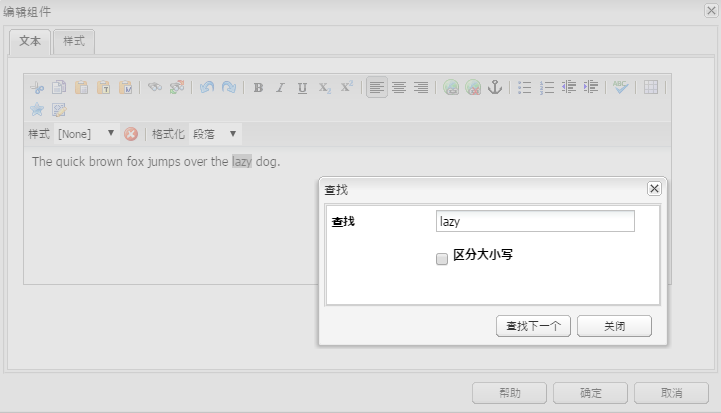The image size is (721, 413).
Task: Align text center
Action: click(x=399, y=87)
